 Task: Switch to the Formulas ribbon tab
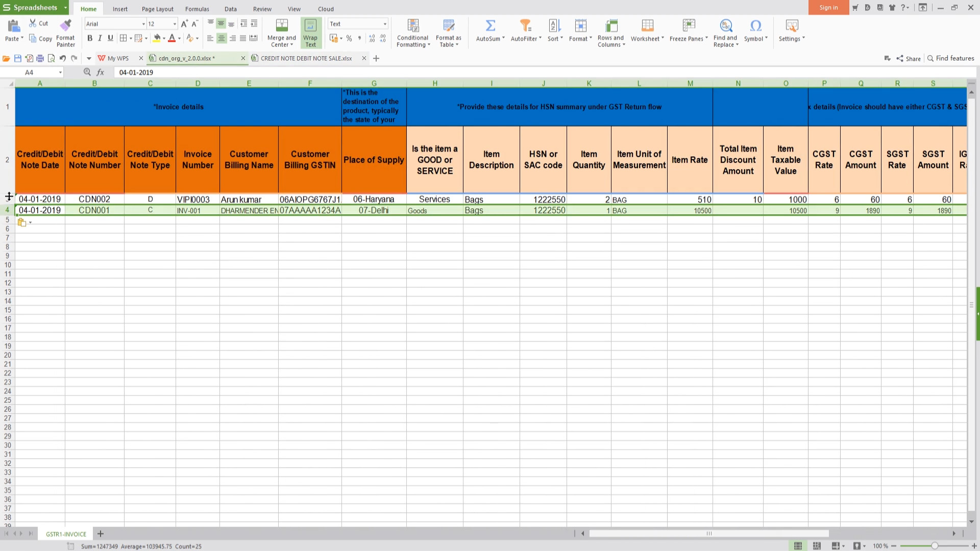pos(197,9)
